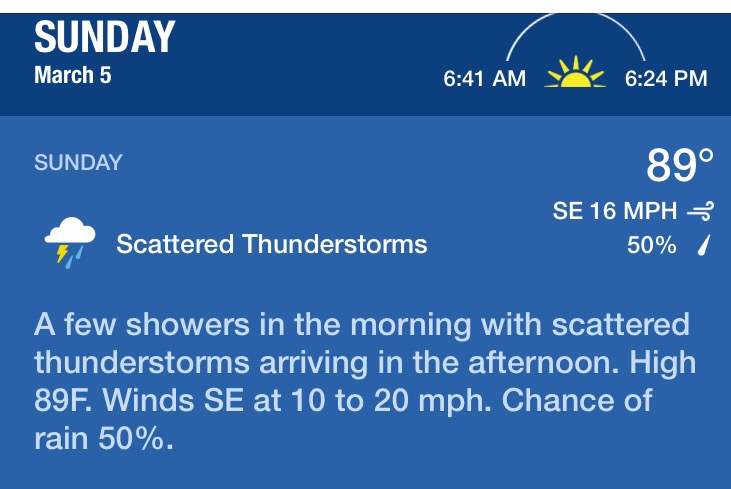The image size is (731, 489).
Task: Tap the raindrop precipitation icon
Action: (703, 245)
